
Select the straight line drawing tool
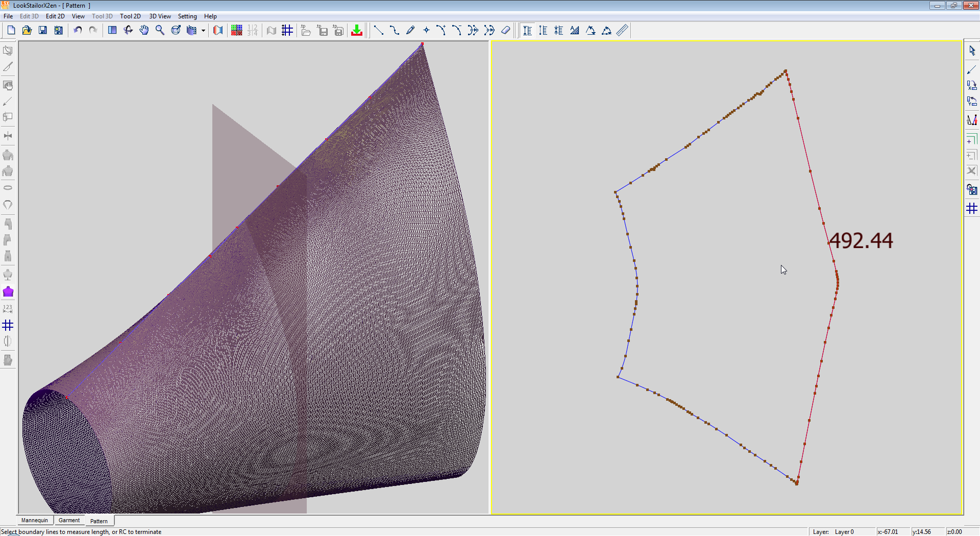(x=379, y=31)
